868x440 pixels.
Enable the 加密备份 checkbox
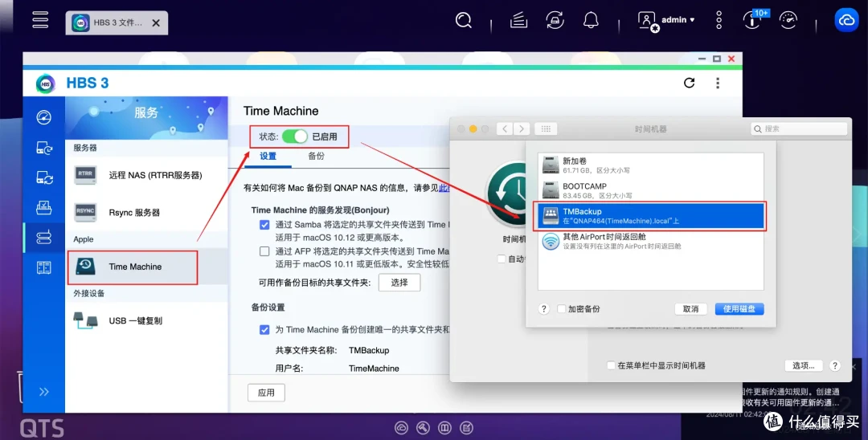(561, 309)
